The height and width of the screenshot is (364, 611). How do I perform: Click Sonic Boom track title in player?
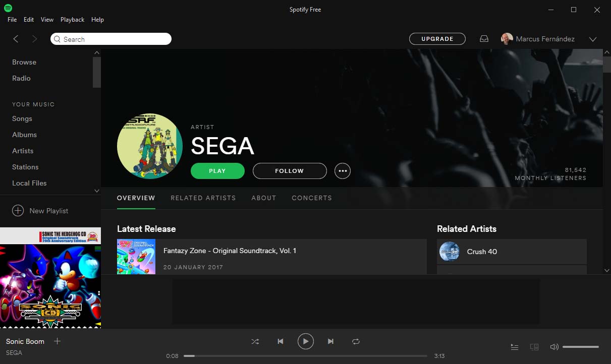[x=25, y=341]
